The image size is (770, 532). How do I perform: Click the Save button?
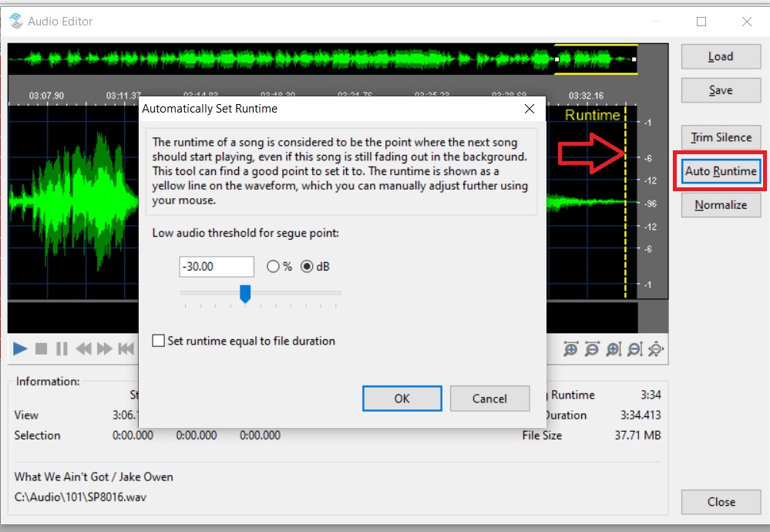coord(721,90)
